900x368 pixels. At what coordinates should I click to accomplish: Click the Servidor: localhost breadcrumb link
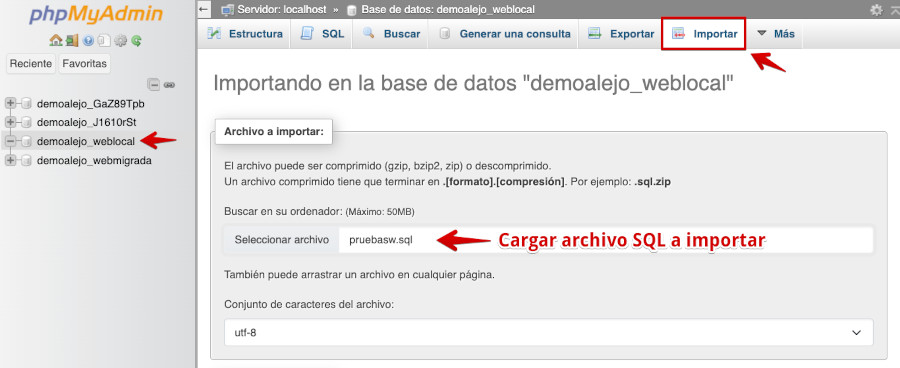click(x=282, y=10)
